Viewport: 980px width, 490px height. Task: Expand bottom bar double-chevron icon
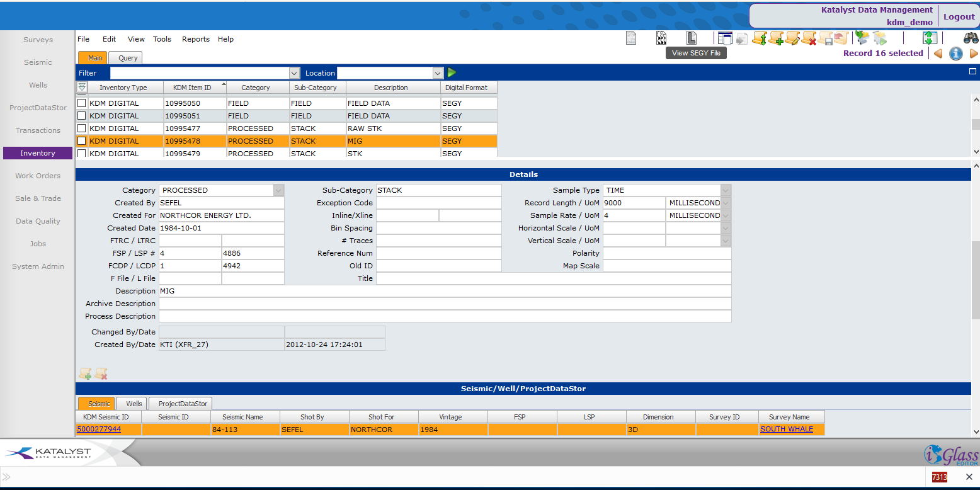[6, 477]
